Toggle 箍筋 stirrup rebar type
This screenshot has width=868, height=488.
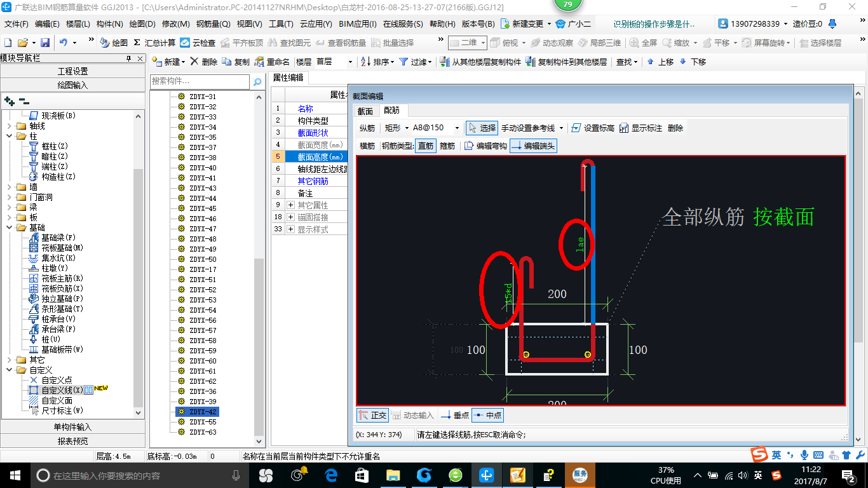coord(447,146)
